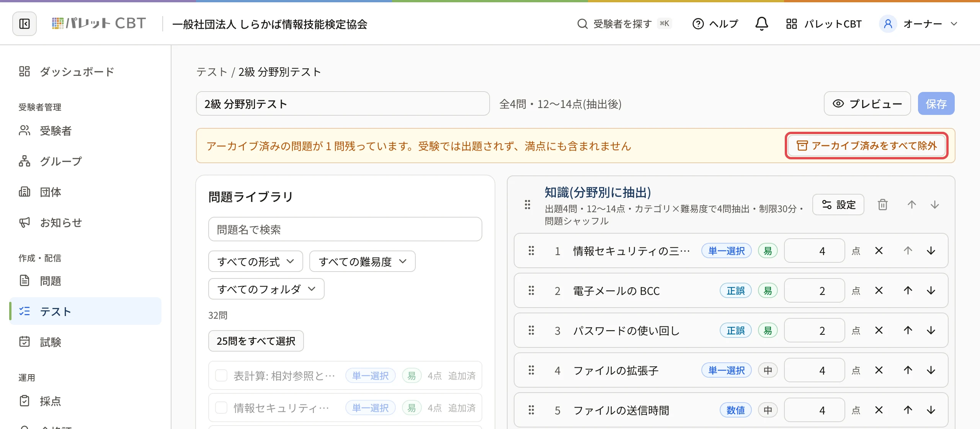
Task: Open 受験者を探す search
Action: pos(624,24)
